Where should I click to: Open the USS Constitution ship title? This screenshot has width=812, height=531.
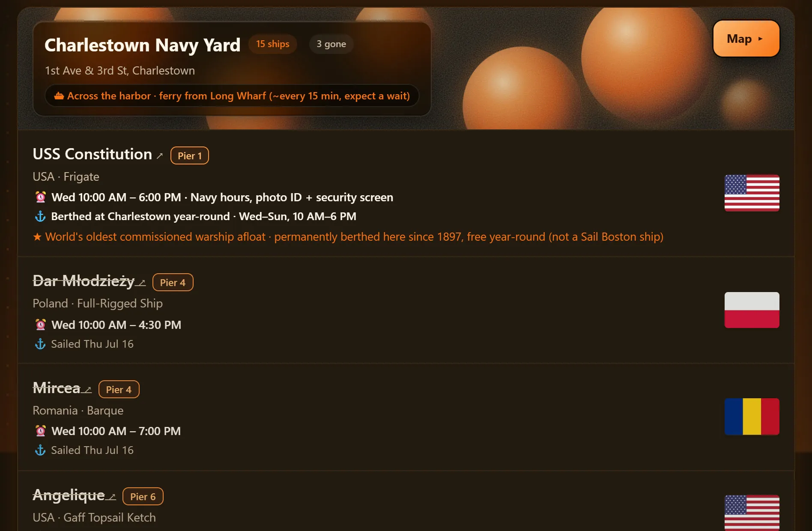click(93, 154)
